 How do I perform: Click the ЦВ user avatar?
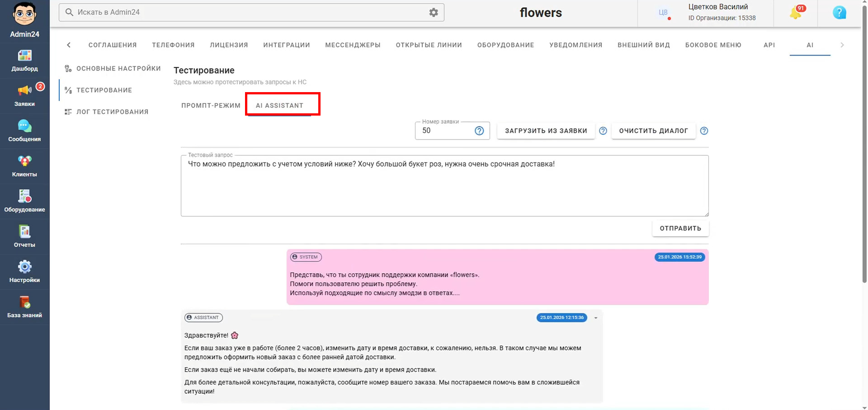tap(663, 13)
